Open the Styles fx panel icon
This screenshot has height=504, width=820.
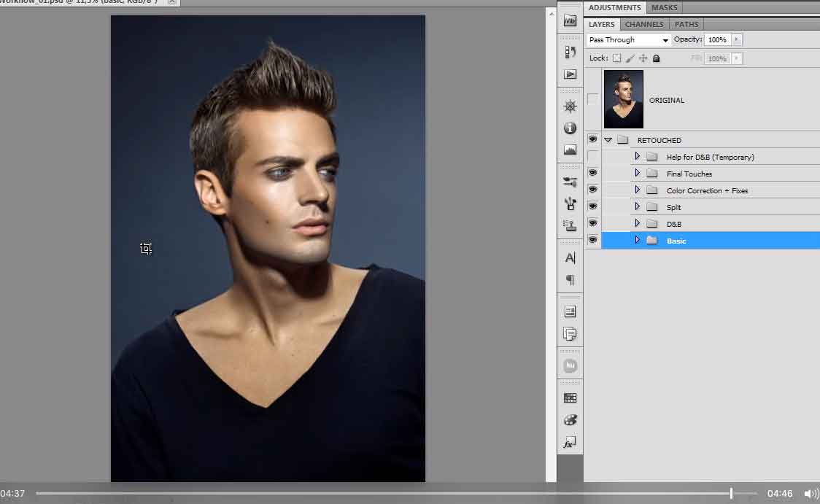570,443
